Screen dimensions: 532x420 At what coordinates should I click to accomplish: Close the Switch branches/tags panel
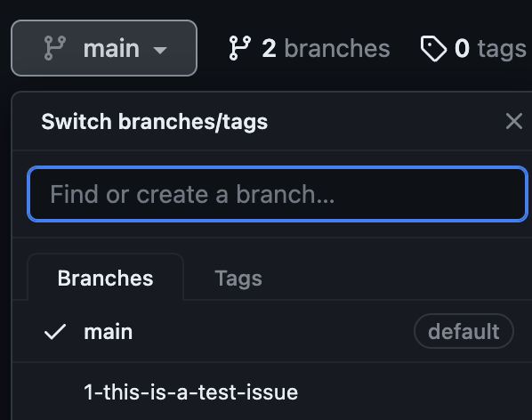pos(513,121)
